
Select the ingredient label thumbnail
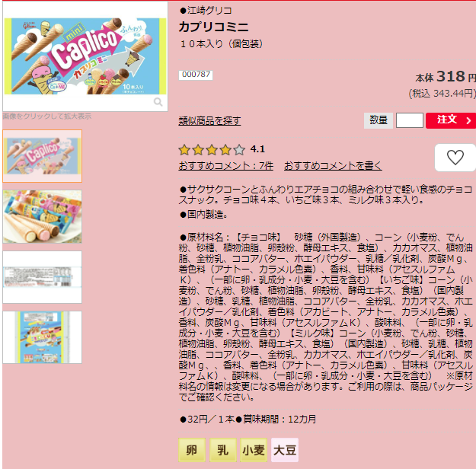coord(42,277)
